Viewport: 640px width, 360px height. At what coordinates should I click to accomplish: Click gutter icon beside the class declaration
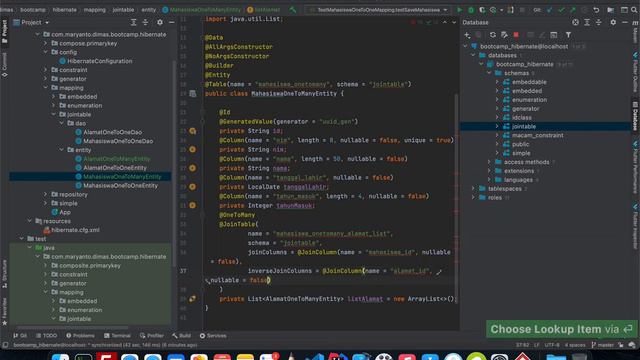(192, 94)
